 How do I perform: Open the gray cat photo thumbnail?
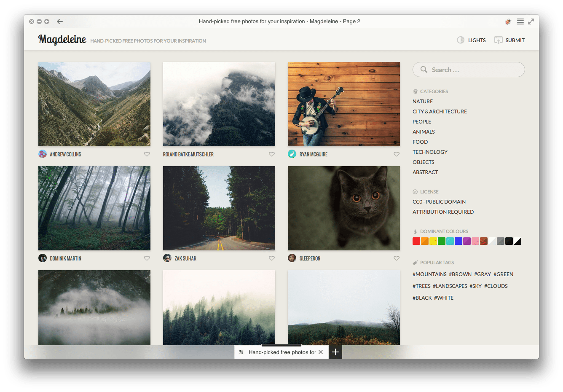[x=344, y=208]
